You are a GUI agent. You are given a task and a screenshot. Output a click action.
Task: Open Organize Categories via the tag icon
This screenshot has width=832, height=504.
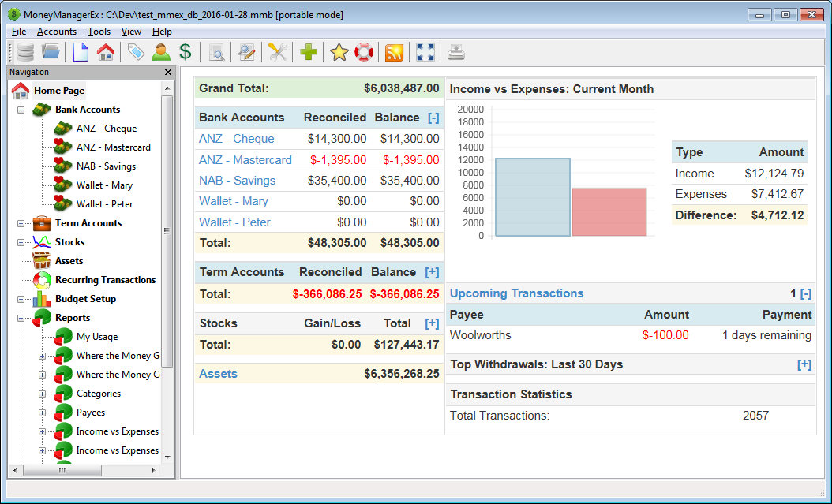coord(135,52)
